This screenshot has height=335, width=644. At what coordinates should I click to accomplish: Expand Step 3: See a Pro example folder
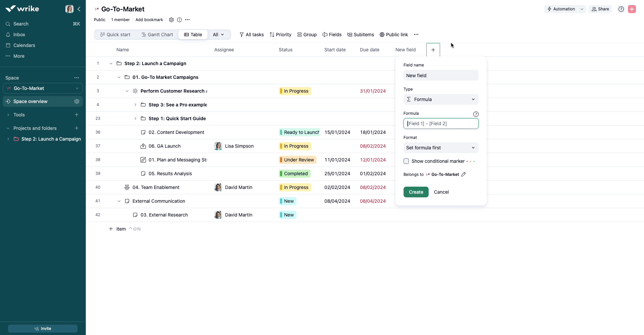pos(135,105)
